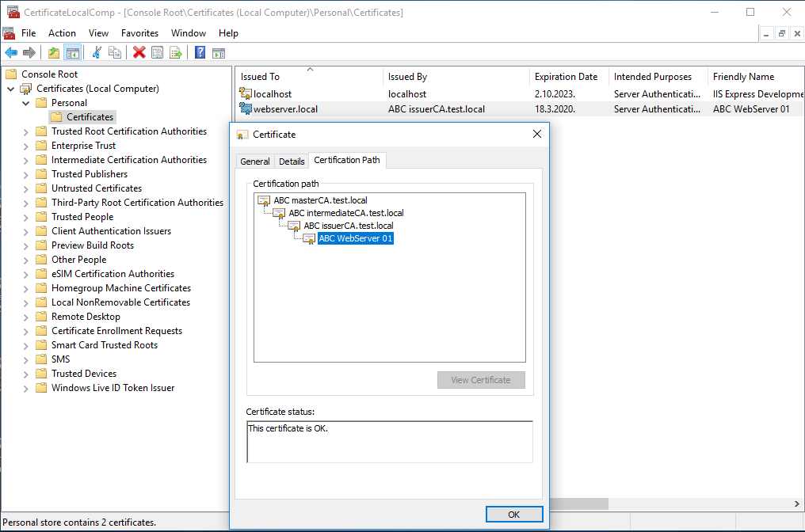This screenshot has height=532, width=805.
Task: Click the Trusted Publishers folder icon
Action: click(x=41, y=174)
